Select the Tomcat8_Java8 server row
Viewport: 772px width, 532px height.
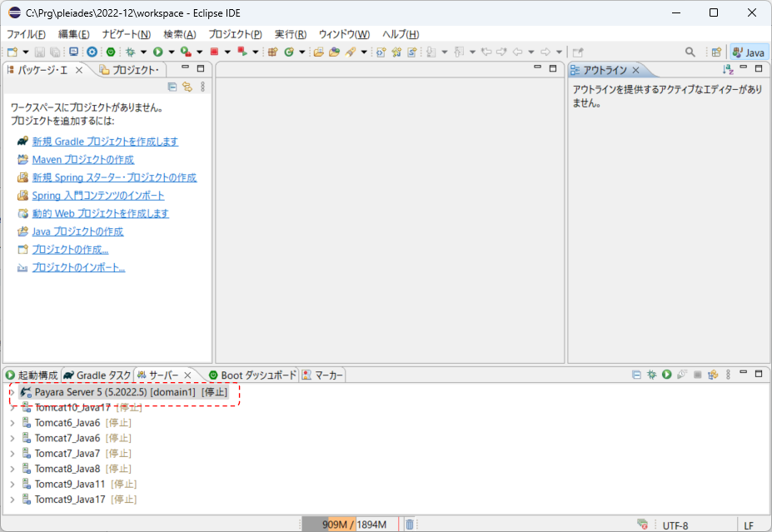pos(77,469)
